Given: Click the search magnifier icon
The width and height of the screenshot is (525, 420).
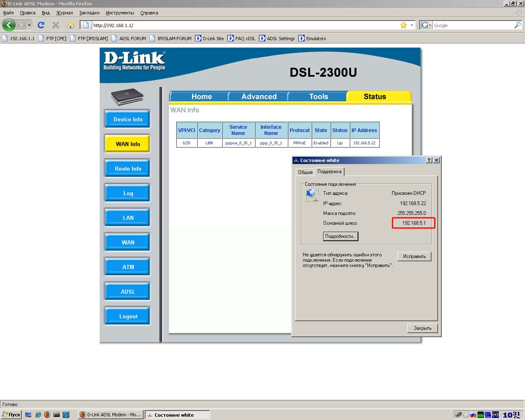Looking at the screenshot, I should click(x=518, y=25).
